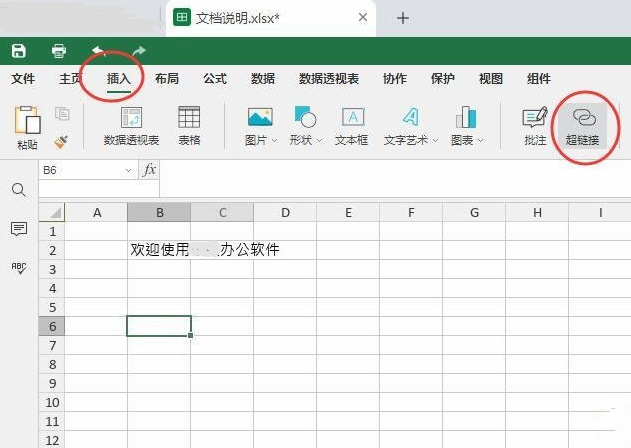Run spell check from left sidebar
631x448 pixels.
pos(19,268)
